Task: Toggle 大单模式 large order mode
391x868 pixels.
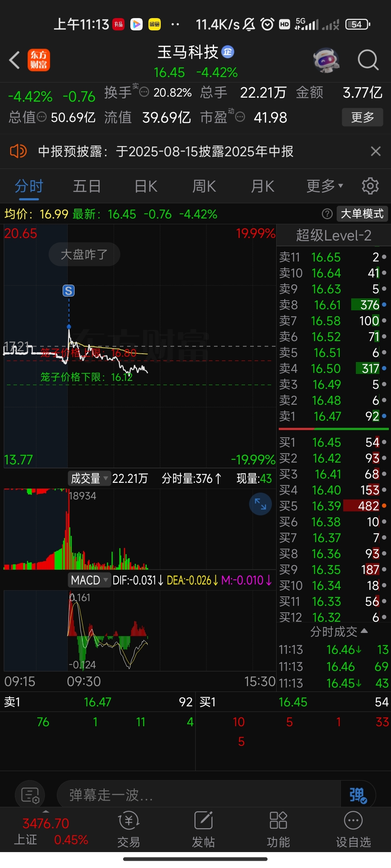Action: (362, 214)
